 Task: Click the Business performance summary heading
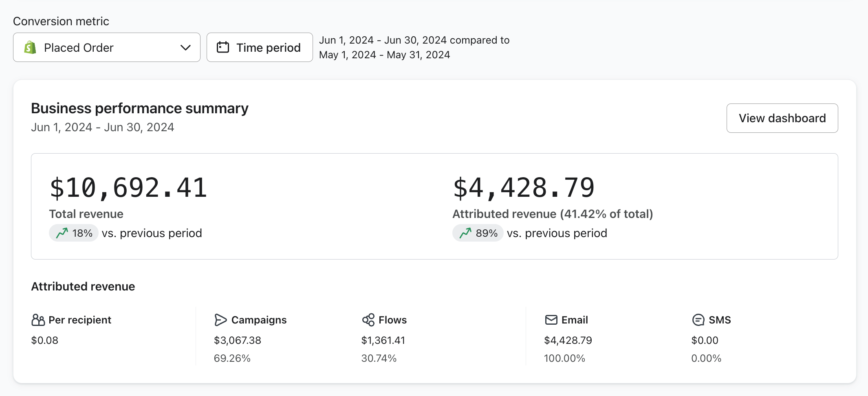coord(140,108)
